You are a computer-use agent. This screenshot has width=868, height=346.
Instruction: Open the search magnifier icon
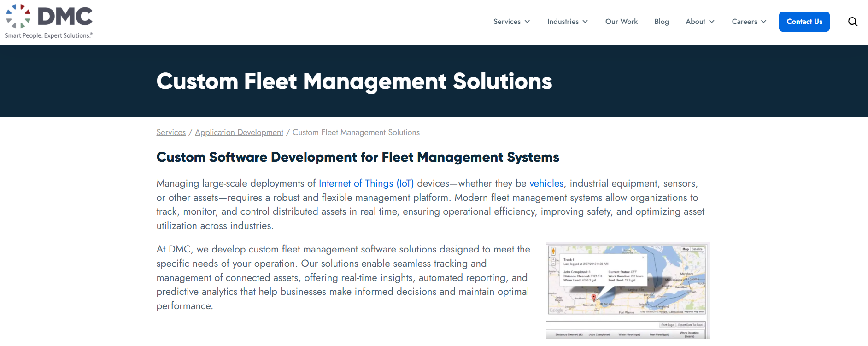pyautogui.click(x=853, y=22)
